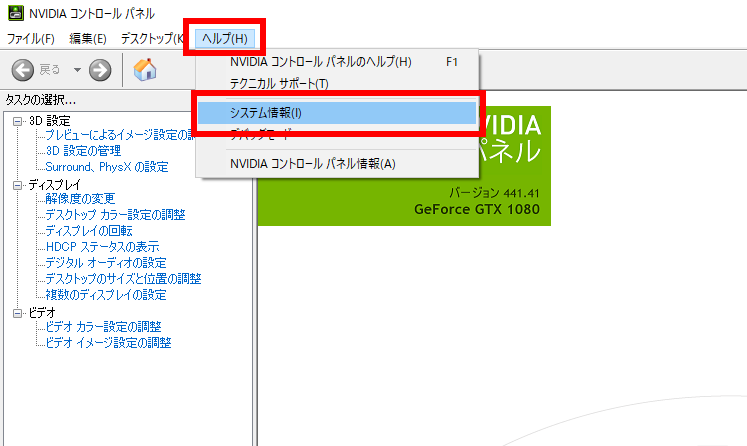Open HDCP ステータスの表示 link
Screen dimensions: 747x446
tap(102, 247)
